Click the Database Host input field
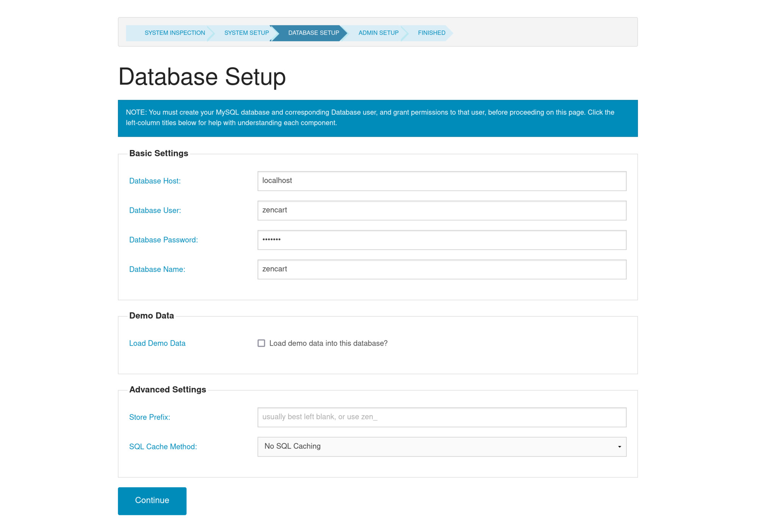Screen dimensions: 758x532 point(442,181)
